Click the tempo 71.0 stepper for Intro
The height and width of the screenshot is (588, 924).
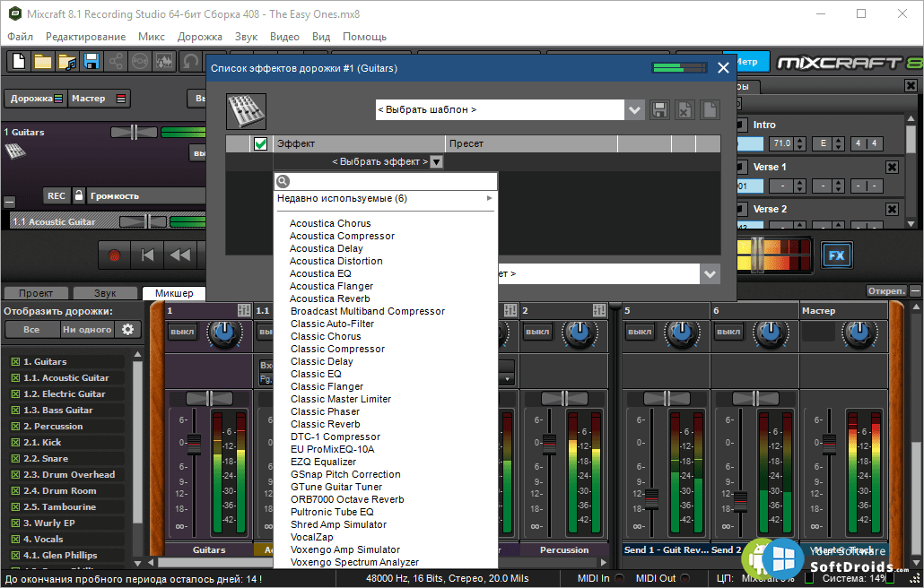[799, 143]
